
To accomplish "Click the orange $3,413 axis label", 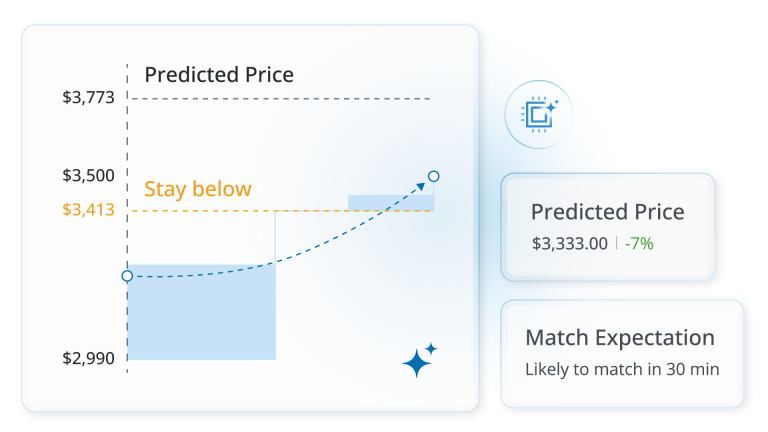I will (x=88, y=210).
